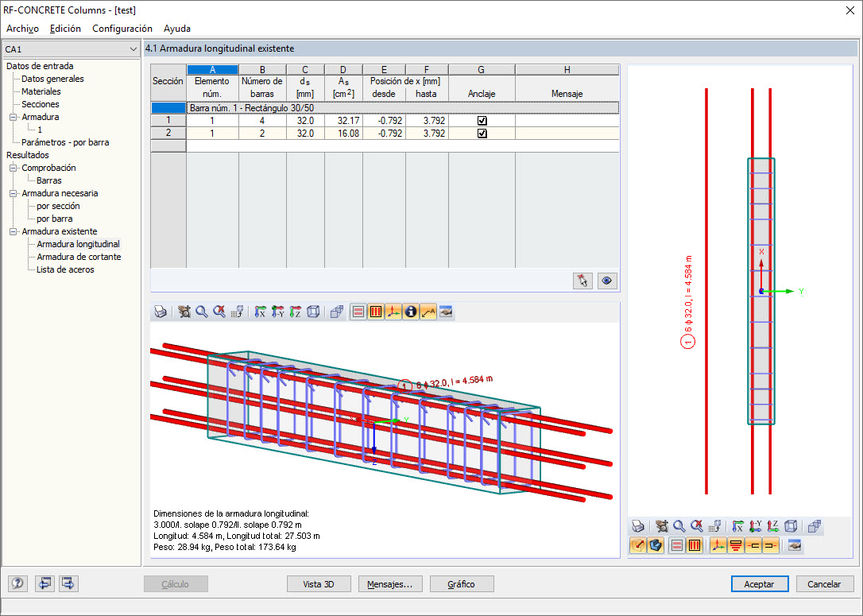This screenshot has height=616, width=863.
Task: Click picture visualization icon in 3D rendering toolbar
Action: click(x=446, y=312)
